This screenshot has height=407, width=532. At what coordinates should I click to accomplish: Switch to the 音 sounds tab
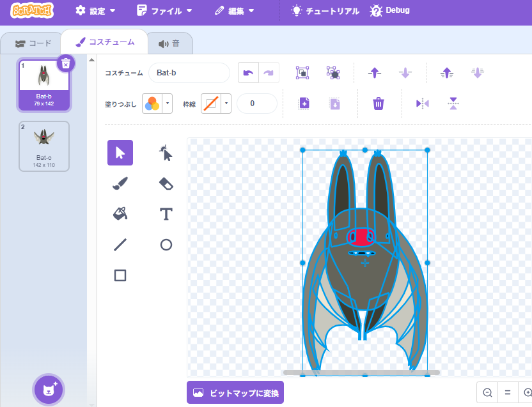[169, 43]
